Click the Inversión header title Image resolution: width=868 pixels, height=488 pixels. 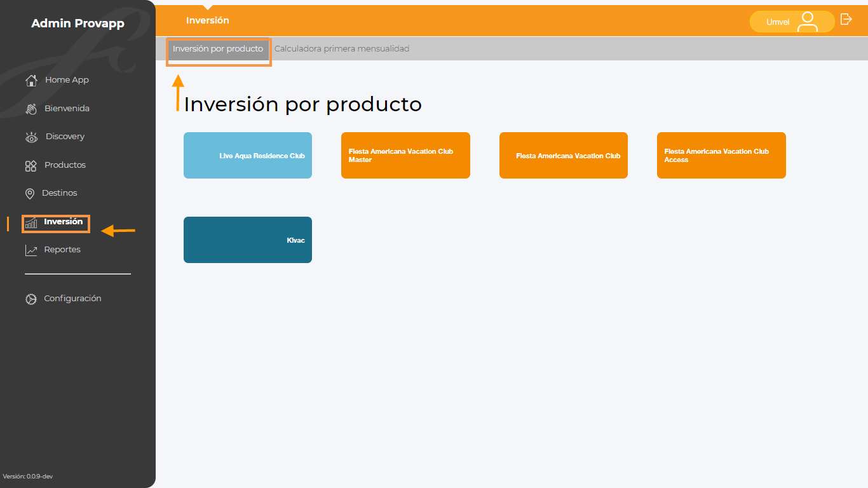pyautogui.click(x=208, y=21)
